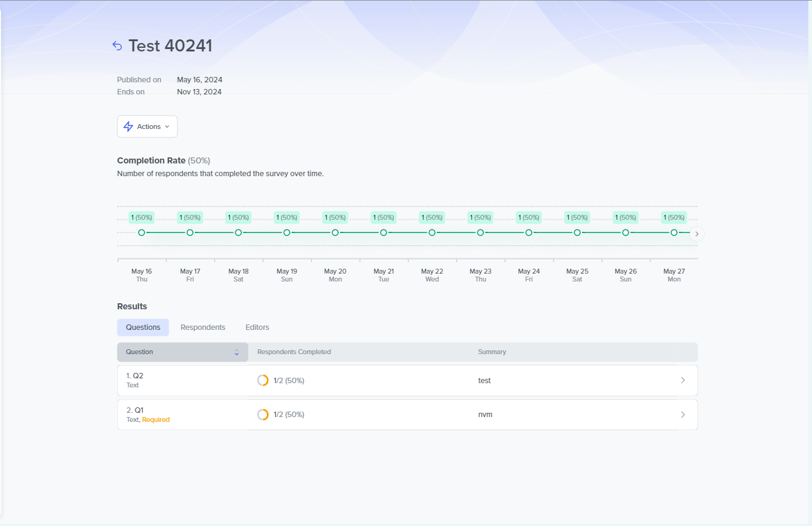Screen dimensions: 812x526
Task: Click the May 20 data point on chart
Action: tap(335, 232)
